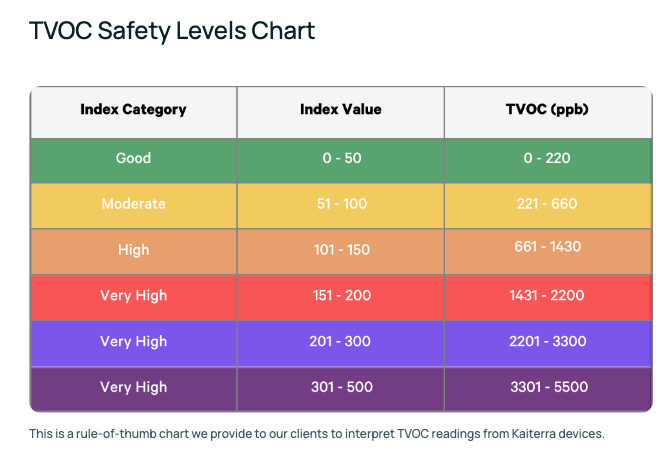This screenshot has height=453, width=670.
Task: Click the index value 151 - 200 cell
Action: [341, 297]
